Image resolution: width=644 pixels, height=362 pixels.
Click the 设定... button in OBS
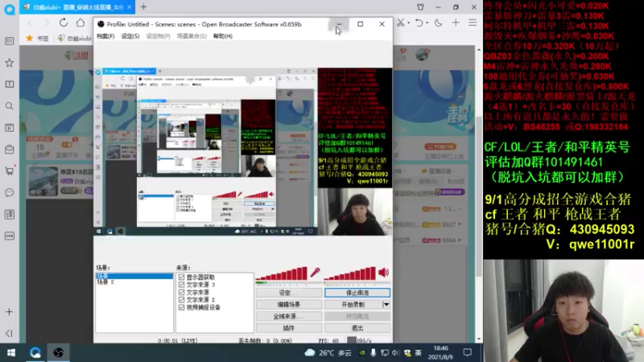click(289, 293)
